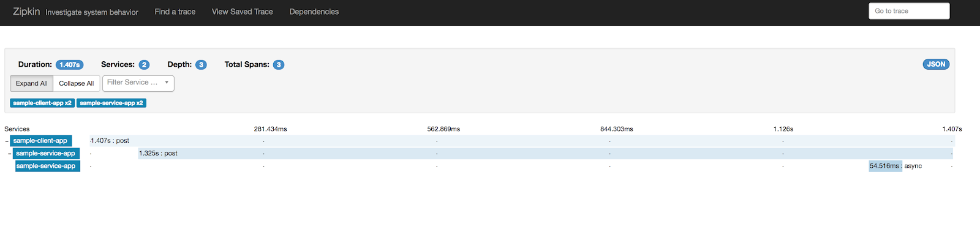The height and width of the screenshot is (251, 980).
Task: Open the Find a trace page
Action: click(175, 12)
